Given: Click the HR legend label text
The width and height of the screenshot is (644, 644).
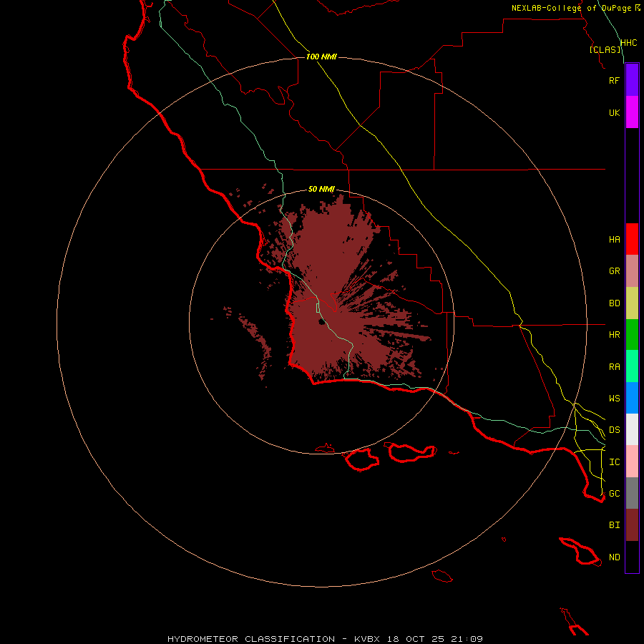Looking at the screenshot, I should (x=614, y=335).
